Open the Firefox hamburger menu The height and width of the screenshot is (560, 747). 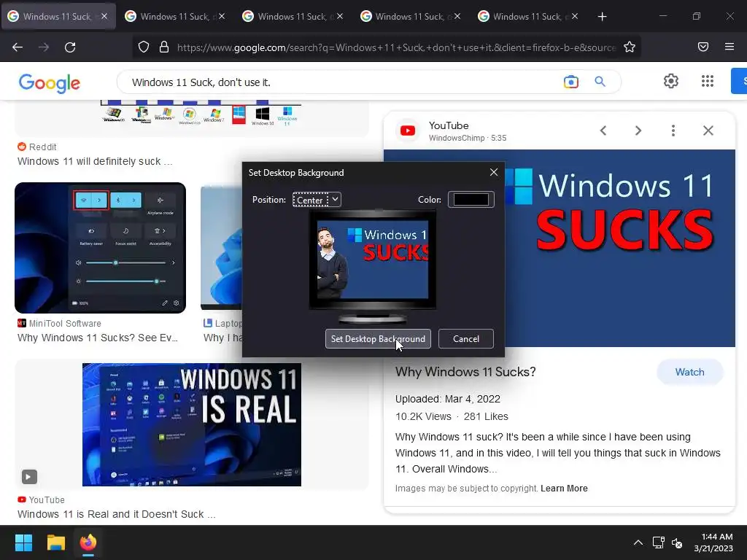[729, 47]
